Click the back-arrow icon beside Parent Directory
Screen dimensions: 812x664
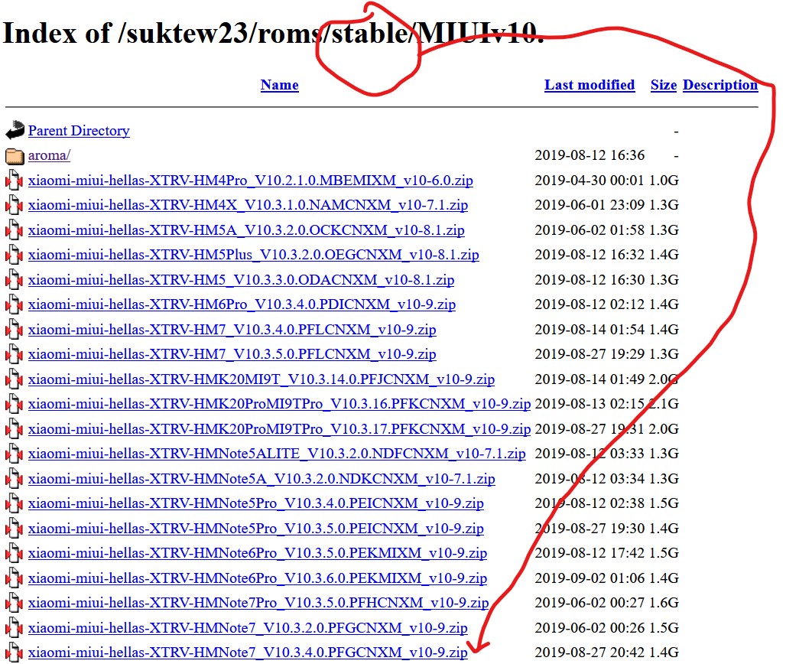point(15,131)
